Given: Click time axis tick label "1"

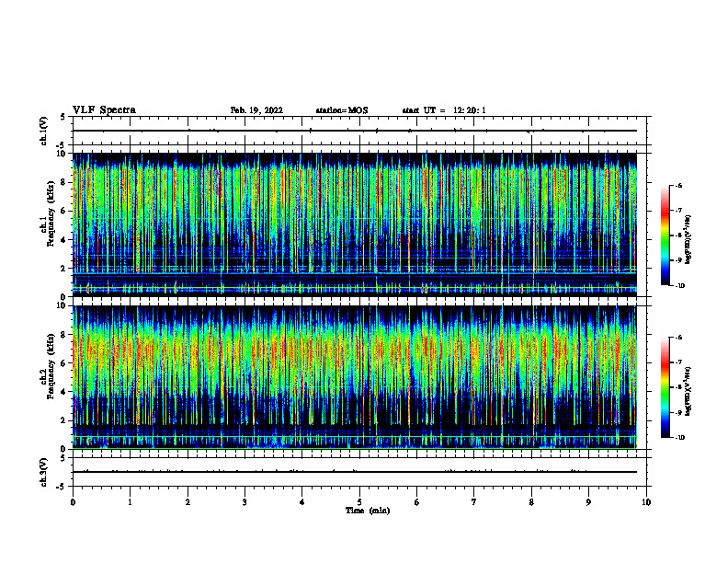Looking at the screenshot, I should pos(130,502).
